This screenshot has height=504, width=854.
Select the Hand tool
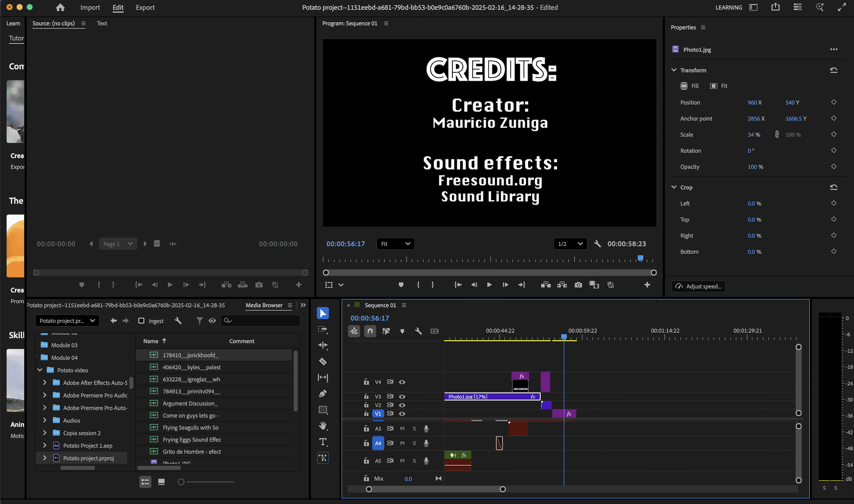tap(322, 426)
